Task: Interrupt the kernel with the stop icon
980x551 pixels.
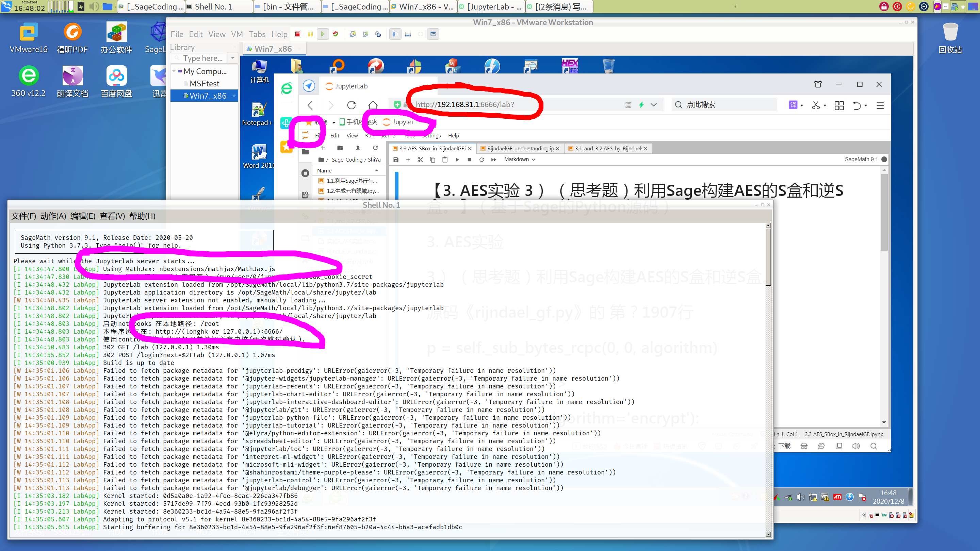Action: click(x=469, y=159)
